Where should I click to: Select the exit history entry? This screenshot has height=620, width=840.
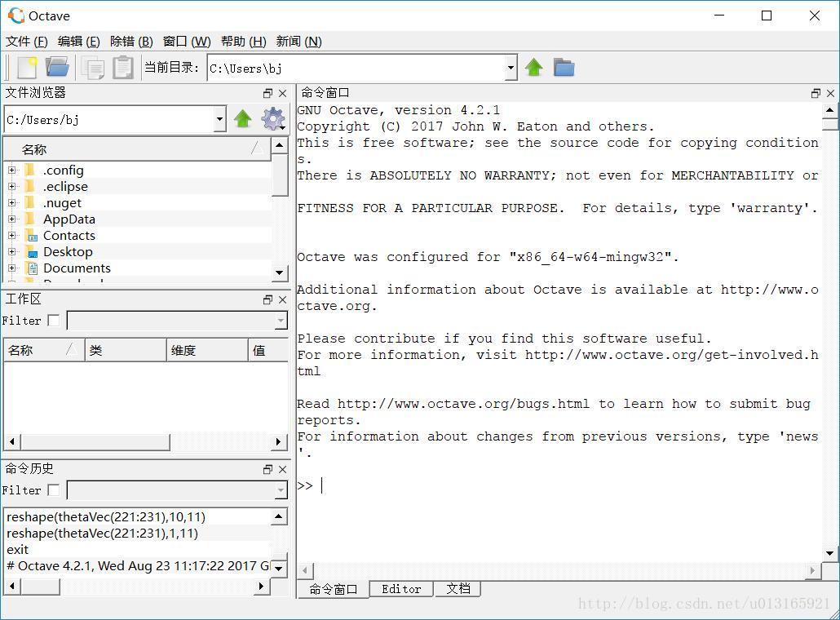click(x=17, y=549)
